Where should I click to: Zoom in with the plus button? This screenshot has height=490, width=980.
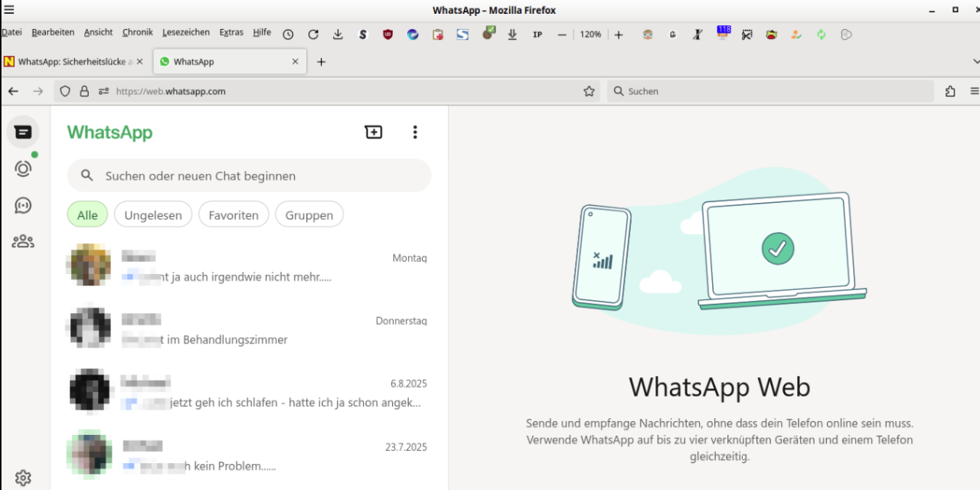[619, 34]
